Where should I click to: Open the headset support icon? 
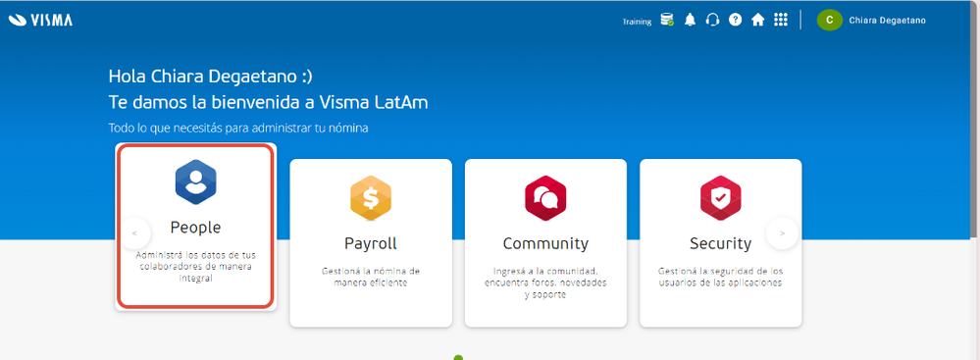[x=712, y=20]
